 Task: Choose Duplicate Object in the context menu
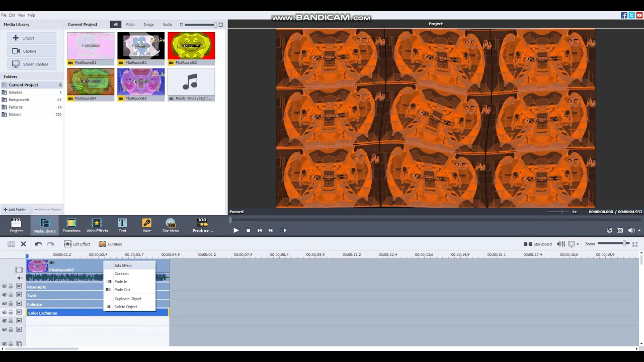(130, 299)
